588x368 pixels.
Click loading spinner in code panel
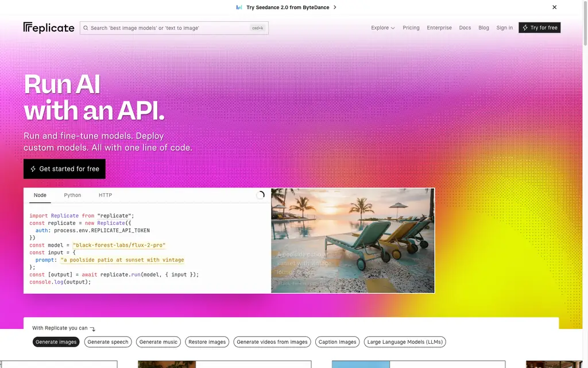(x=260, y=195)
